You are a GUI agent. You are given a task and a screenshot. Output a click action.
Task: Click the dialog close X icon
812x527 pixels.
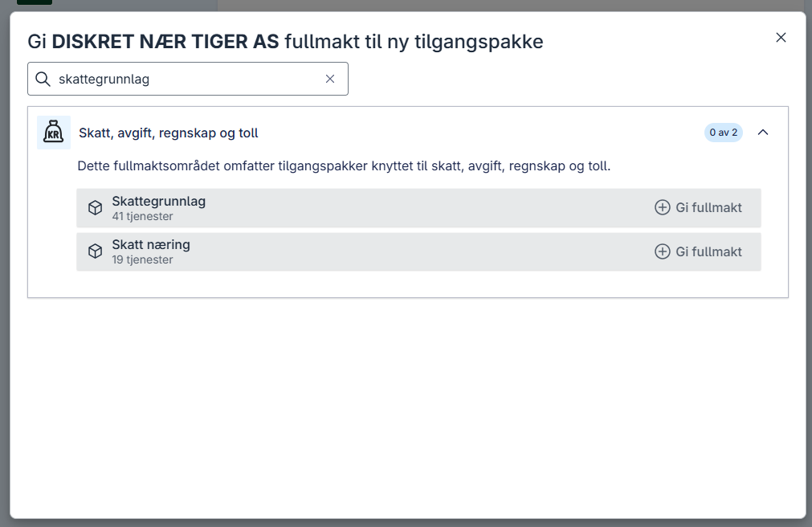781,37
